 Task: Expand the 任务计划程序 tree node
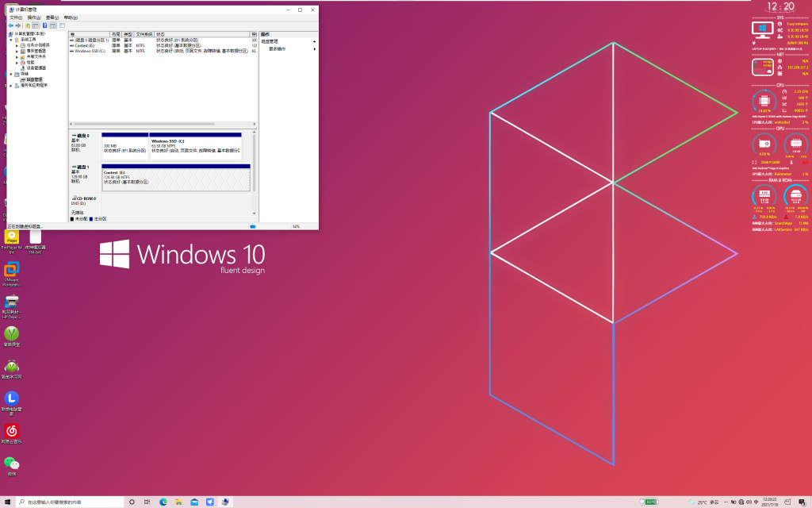point(17,45)
